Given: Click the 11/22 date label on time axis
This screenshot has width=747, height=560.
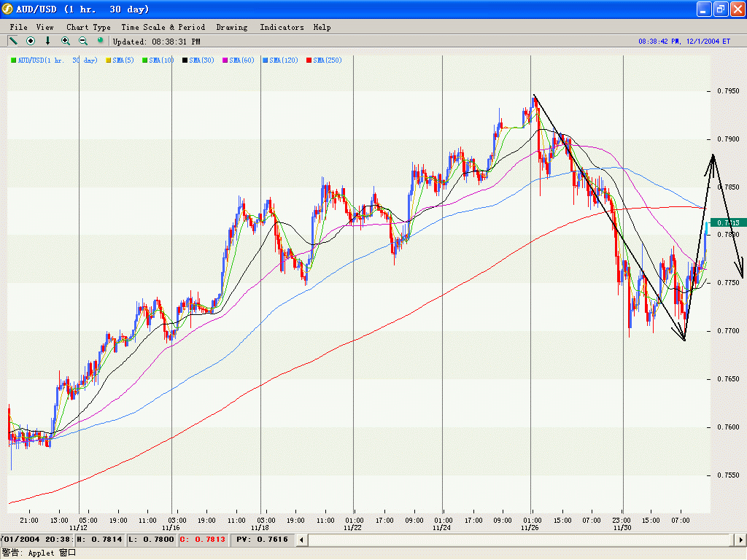Looking at the screenshot, I should coord(352,528).
